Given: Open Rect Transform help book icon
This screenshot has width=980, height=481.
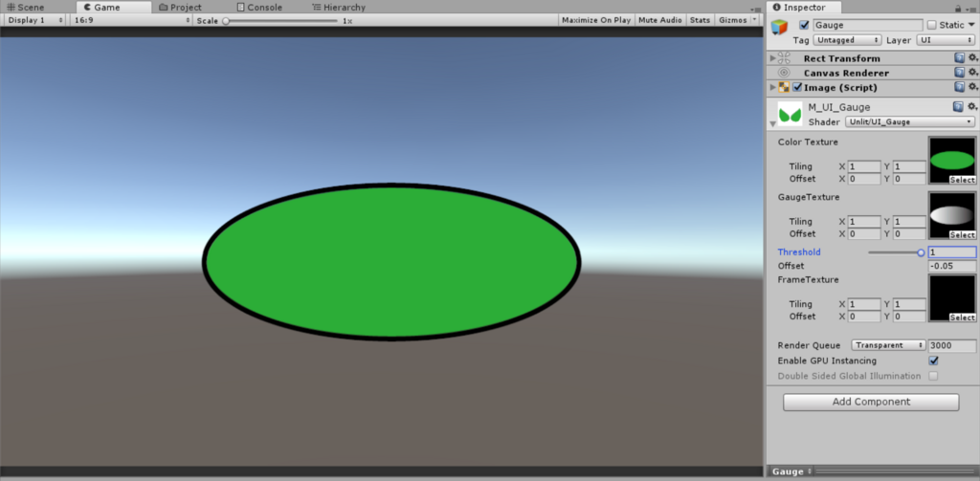Looking at the screenshot, I should coord(959,57).
